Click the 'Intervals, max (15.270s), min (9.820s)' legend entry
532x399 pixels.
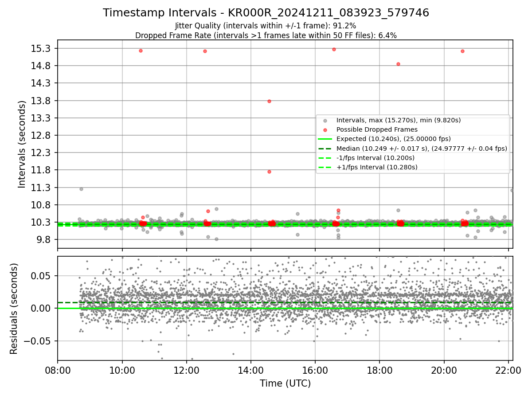pyautogui.click(x=399, y=120)
